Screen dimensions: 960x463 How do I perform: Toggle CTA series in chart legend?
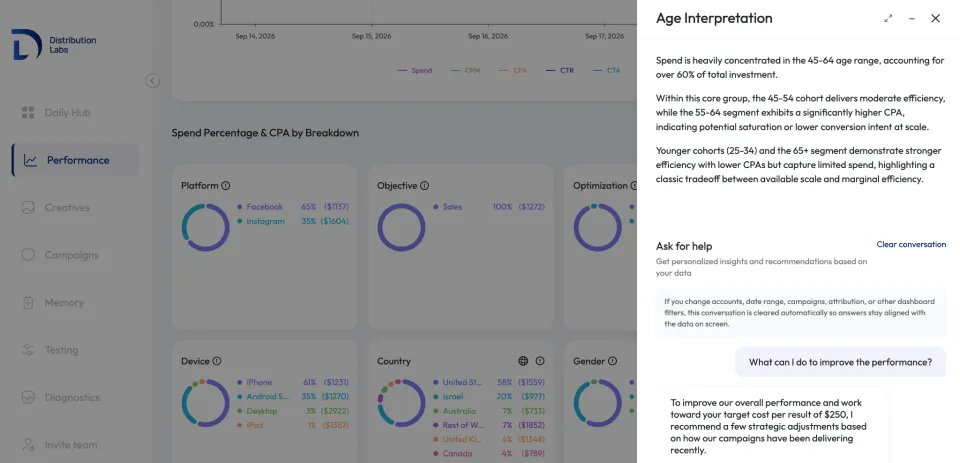(607, 70)
